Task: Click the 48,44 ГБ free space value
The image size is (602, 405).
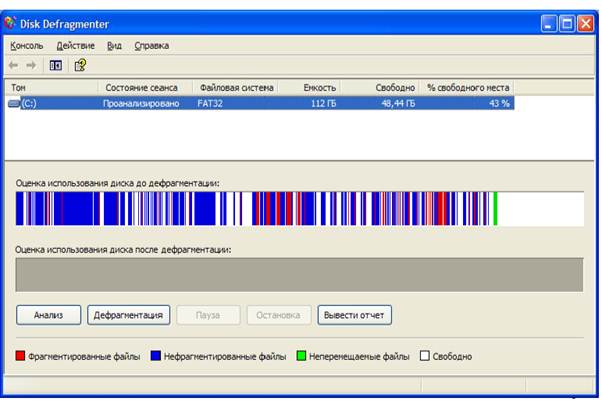Action: [x=398, y=103]
